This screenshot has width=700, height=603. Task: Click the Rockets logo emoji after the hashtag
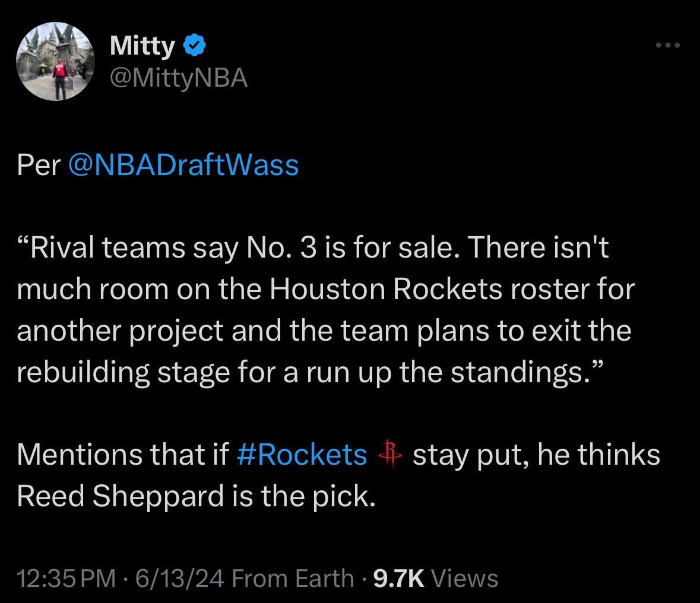[389, 455]
